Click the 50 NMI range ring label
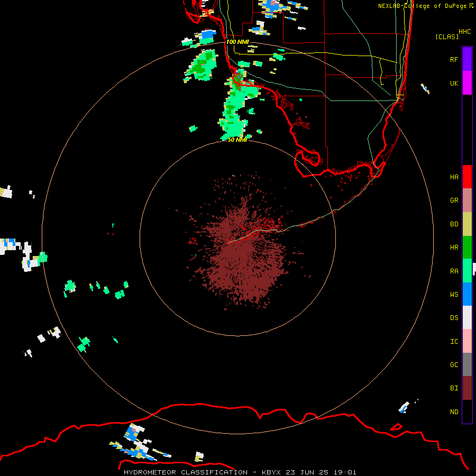Image resolution: width=476 pixels, height=476 pixels. pos(237,140)
